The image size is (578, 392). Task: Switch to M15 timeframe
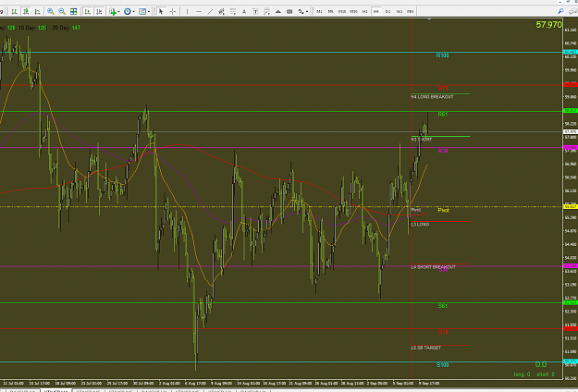[x=342, y=11]
